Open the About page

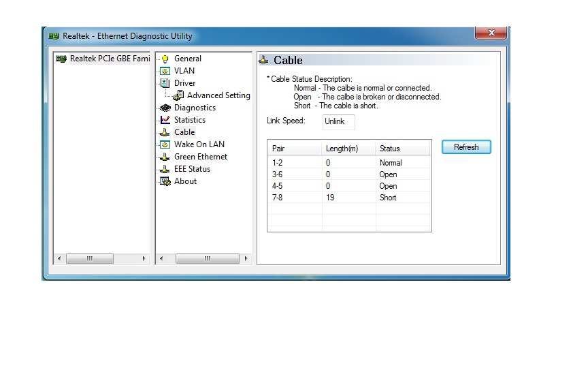[185, 181]
